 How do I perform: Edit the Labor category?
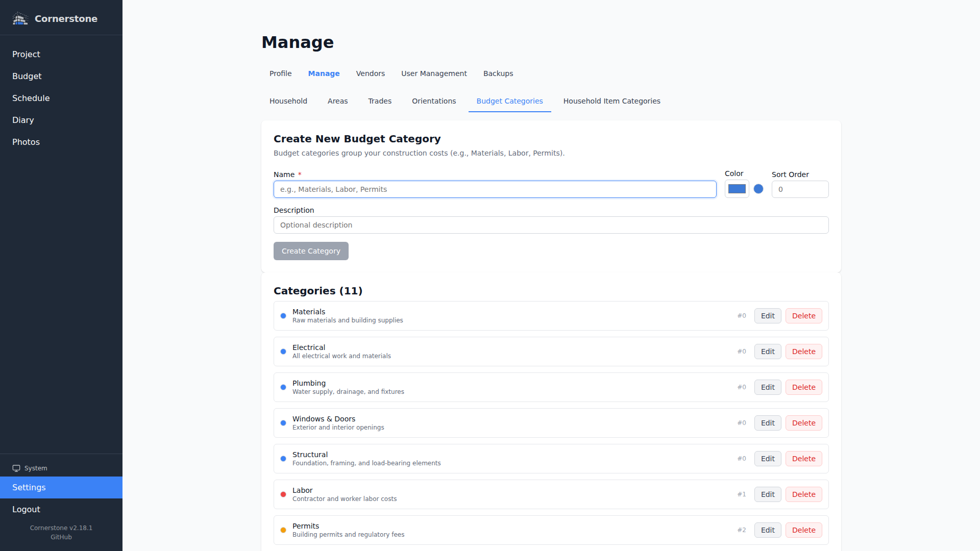click(x=768, y=494)
